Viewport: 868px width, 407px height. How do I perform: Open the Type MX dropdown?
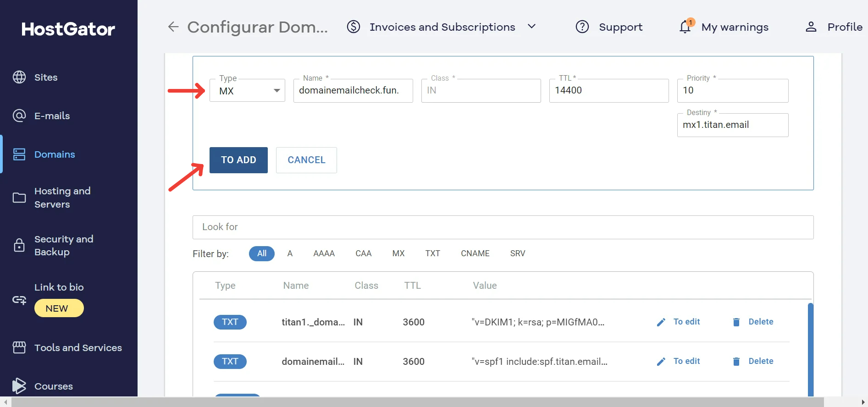pyautogui.click(x=247, y=90)
